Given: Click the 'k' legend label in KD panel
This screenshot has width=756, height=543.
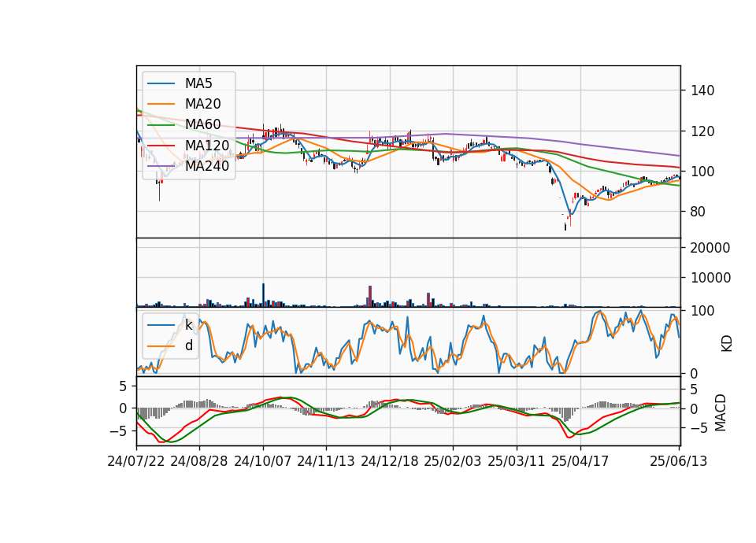Looking at the screenshot, I should click(188, 325).
